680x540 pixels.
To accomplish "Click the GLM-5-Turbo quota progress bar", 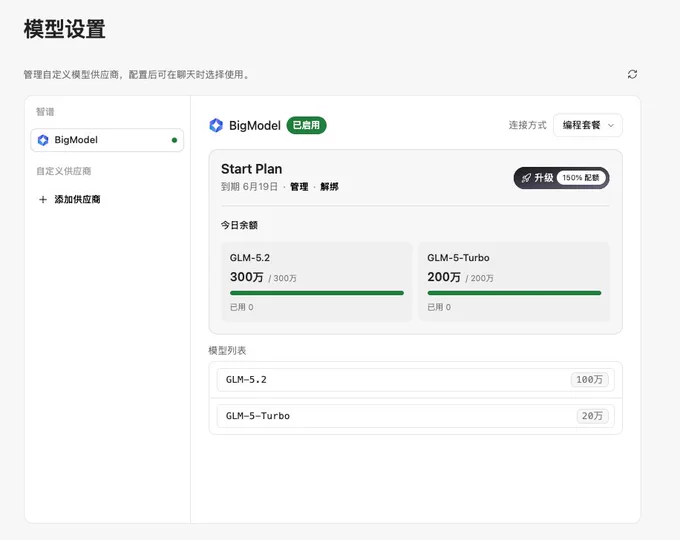I will pyautogui.click(x=514, y=293).
